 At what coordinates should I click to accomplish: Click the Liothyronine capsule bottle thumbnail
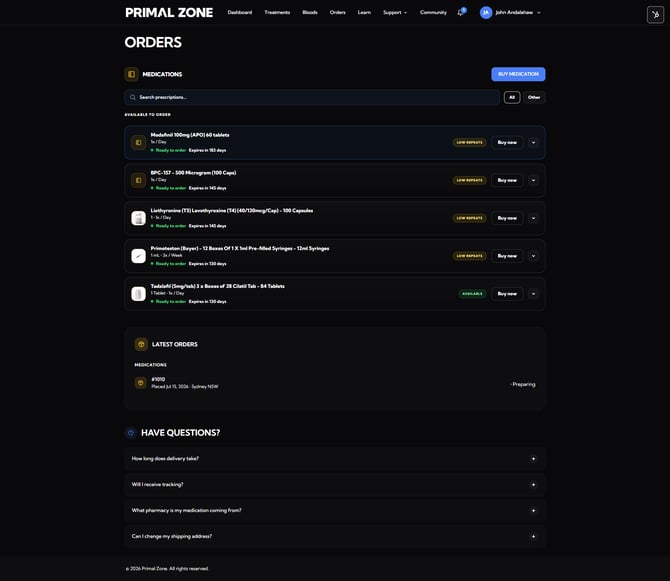point(138,218)
